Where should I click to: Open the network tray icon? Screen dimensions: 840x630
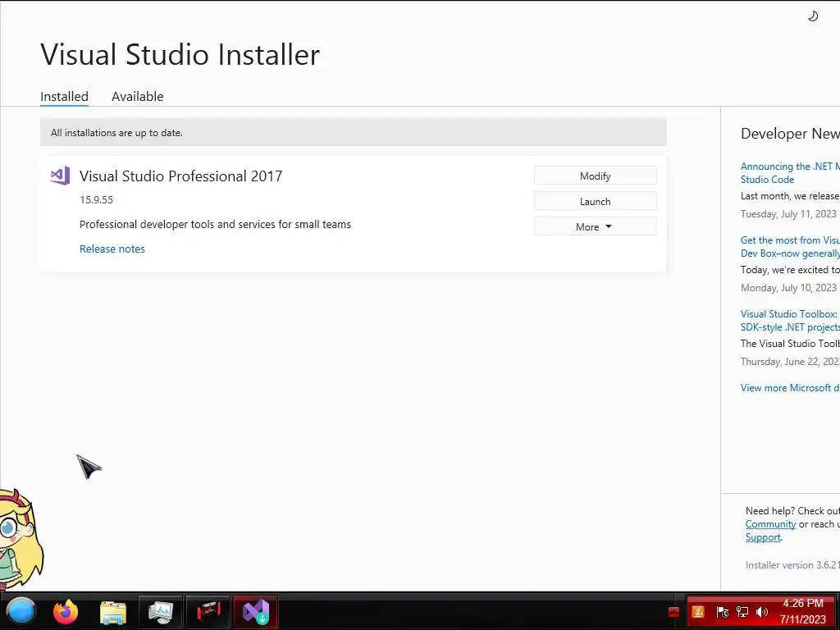pyautogui.click(x=742, y=612)
